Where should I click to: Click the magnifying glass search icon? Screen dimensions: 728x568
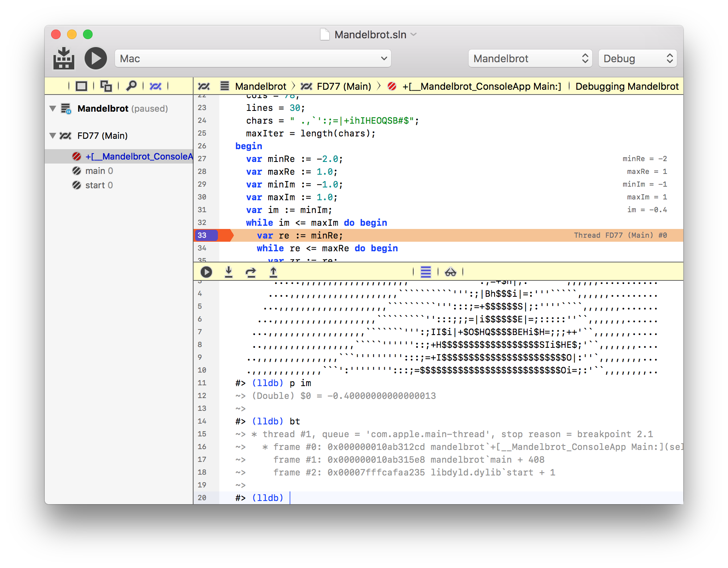coord(131,86)
